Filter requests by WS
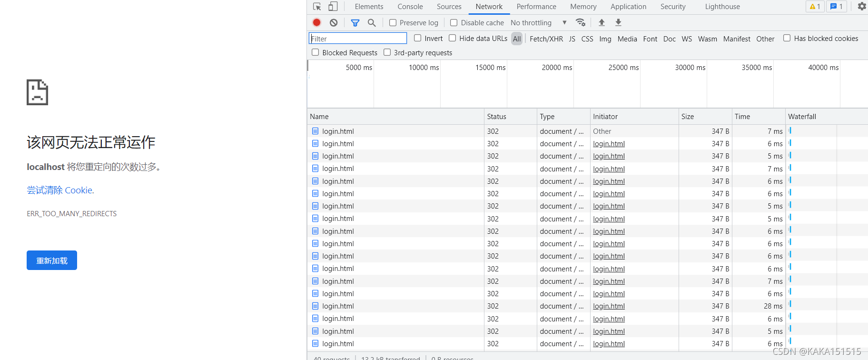This screenshot has height=360, width=868. pos(687,39)
